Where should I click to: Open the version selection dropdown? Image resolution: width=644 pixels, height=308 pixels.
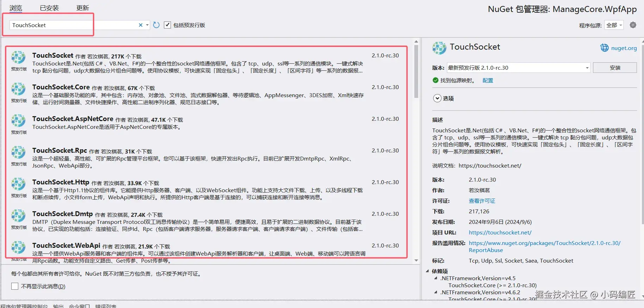tap(518, 68)
